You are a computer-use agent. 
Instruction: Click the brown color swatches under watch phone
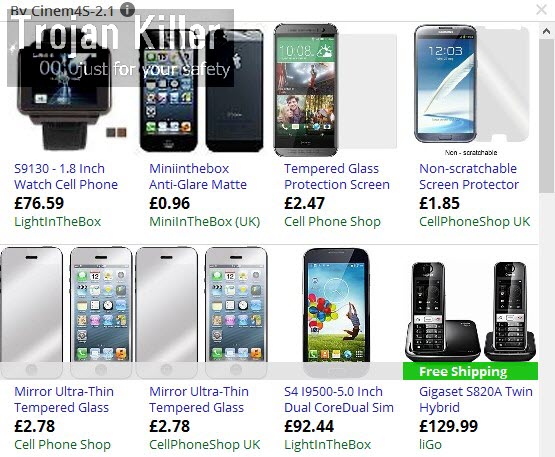point(116,133)
